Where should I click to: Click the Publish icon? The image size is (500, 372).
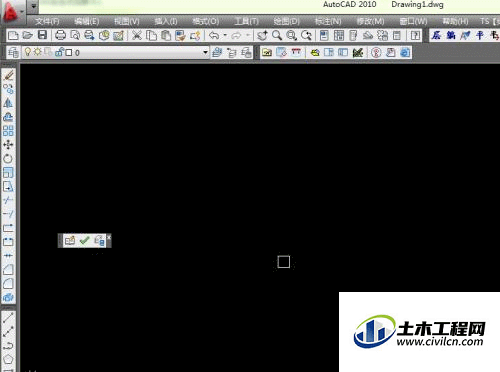[89, 35]
